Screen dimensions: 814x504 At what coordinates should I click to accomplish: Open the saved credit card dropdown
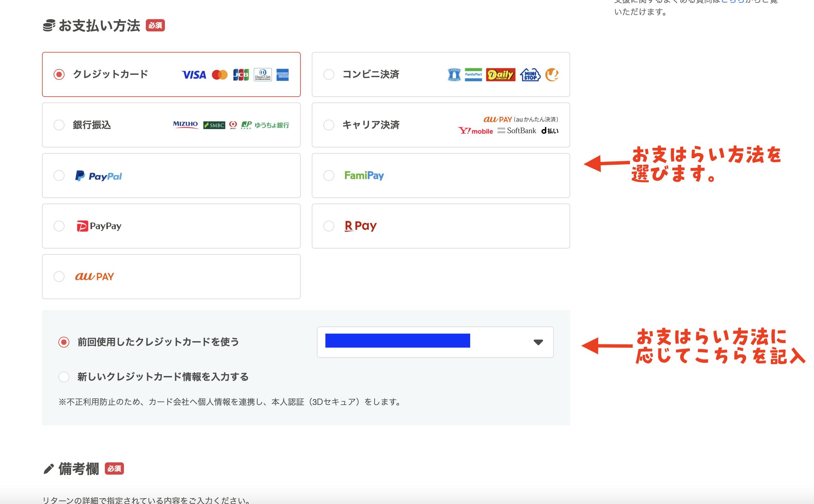coord(435,342)
